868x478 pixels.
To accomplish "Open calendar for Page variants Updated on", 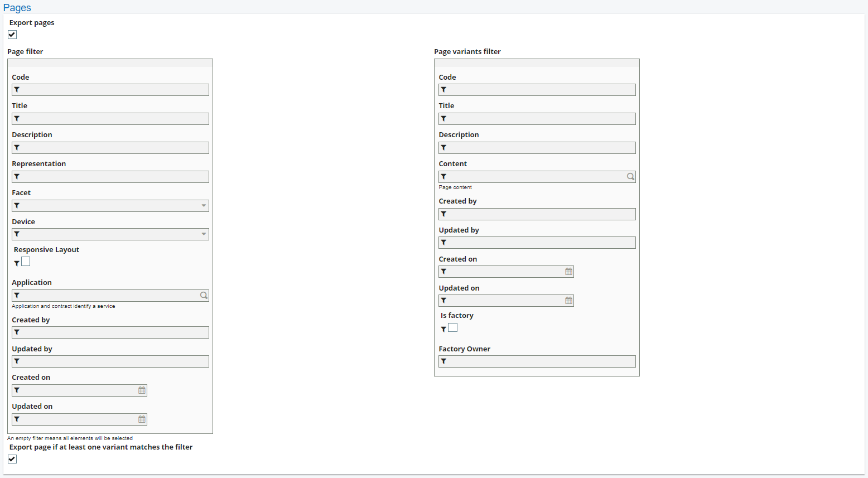I will coord(568,301).
